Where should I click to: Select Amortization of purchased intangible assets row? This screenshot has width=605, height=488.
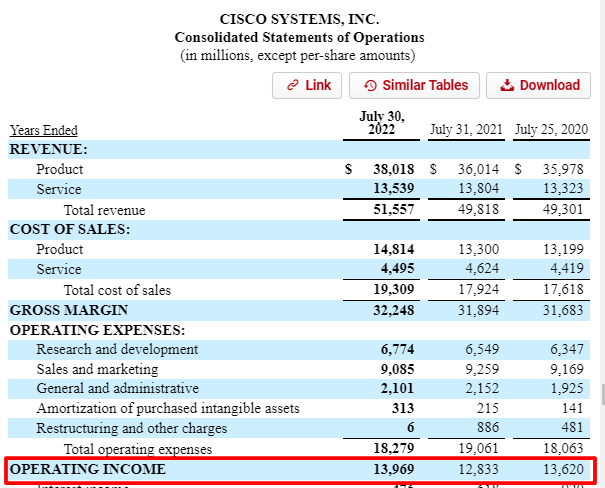(x=168, y=408)
